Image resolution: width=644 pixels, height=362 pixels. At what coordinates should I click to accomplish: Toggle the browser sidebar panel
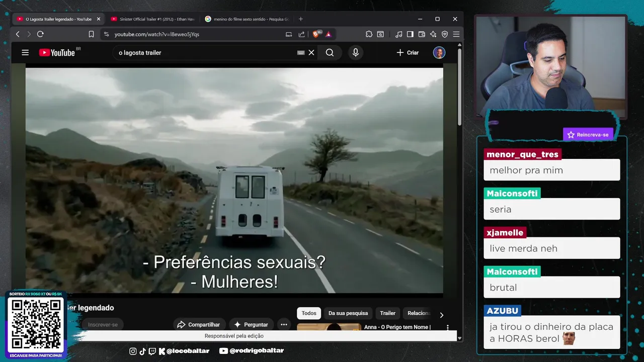[x=410, y=34]
